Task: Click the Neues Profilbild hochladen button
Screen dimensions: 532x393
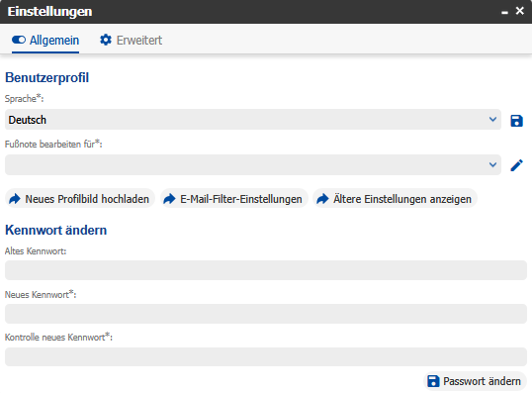Action: 80,199
